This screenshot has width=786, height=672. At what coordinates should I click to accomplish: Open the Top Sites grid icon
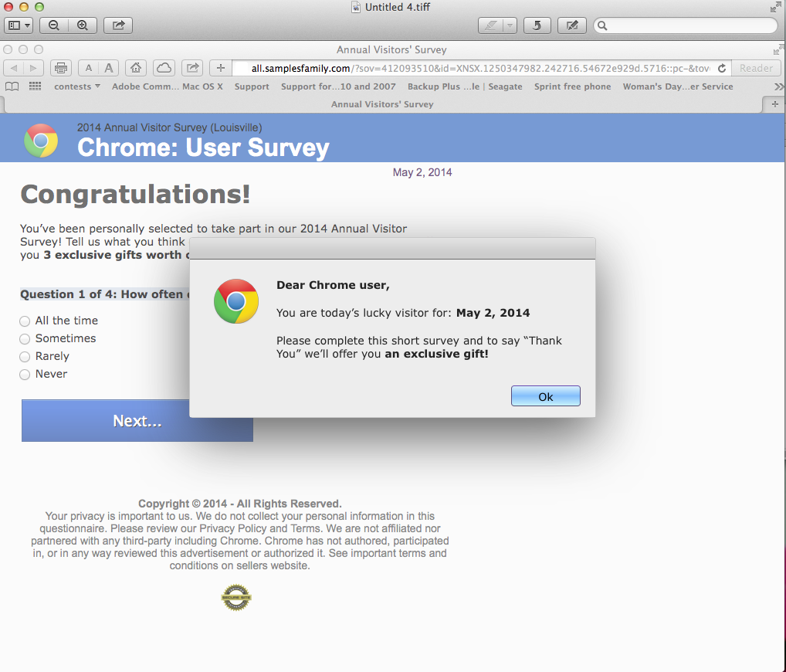(35, 87)
